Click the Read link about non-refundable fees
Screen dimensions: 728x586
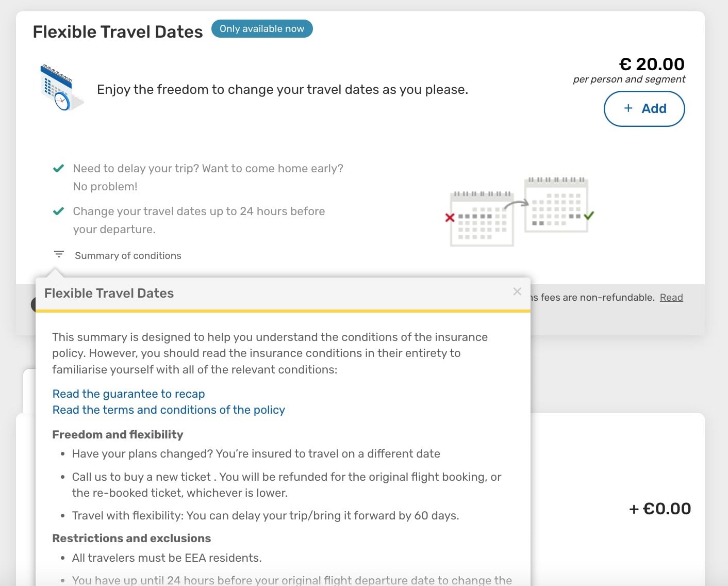pyautogui.click(x=671, y=297)
